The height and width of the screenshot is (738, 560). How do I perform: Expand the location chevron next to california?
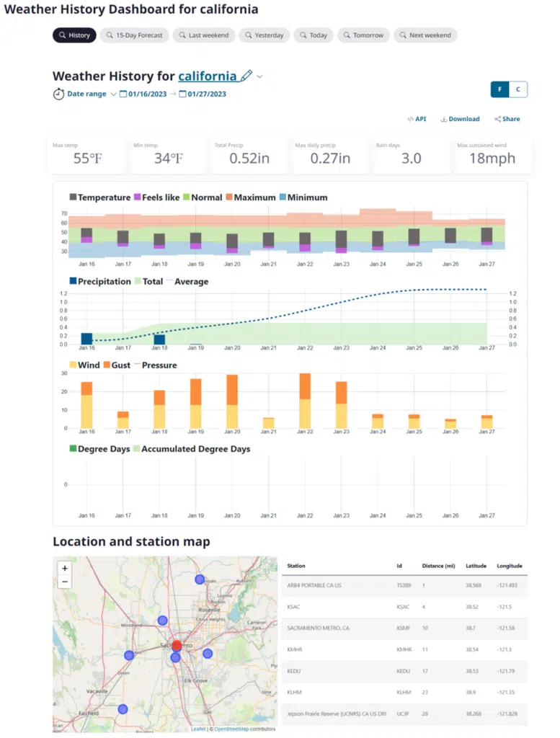(260, 76)
